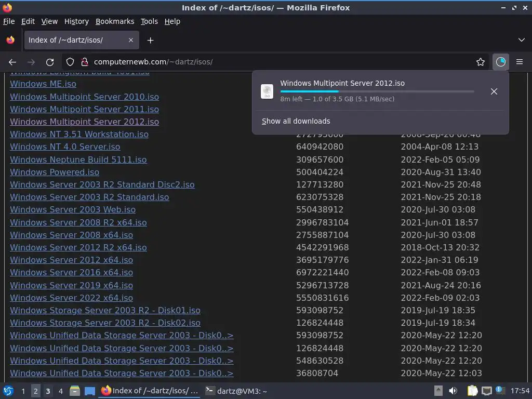Show site security lock information
The height and width of the screenshot is (399, 532).
(85, 62)
